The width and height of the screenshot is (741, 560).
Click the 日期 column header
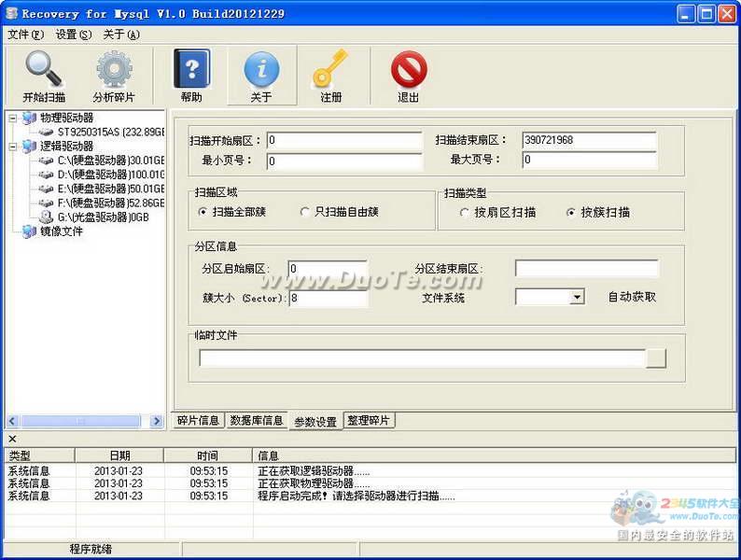(119, 455)
